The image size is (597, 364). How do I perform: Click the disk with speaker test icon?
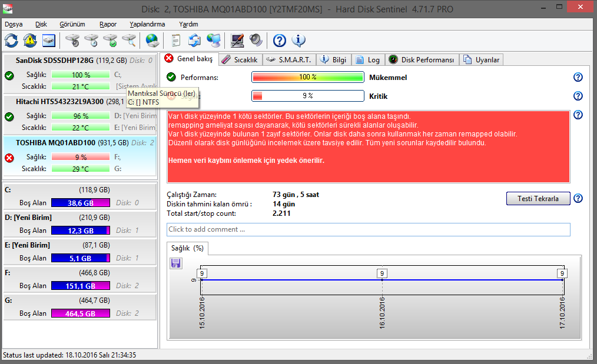pyautogui.click(x=73, y=41)
